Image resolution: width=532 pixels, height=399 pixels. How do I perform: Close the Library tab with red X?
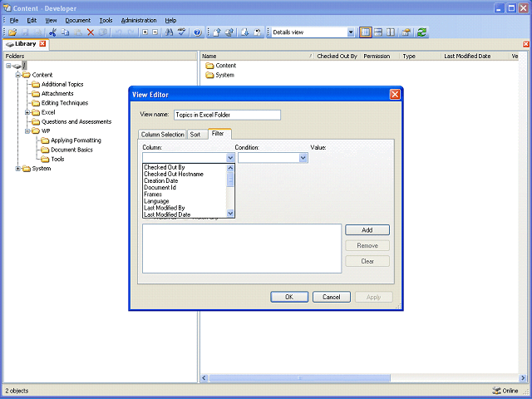[x=42, y=44]
